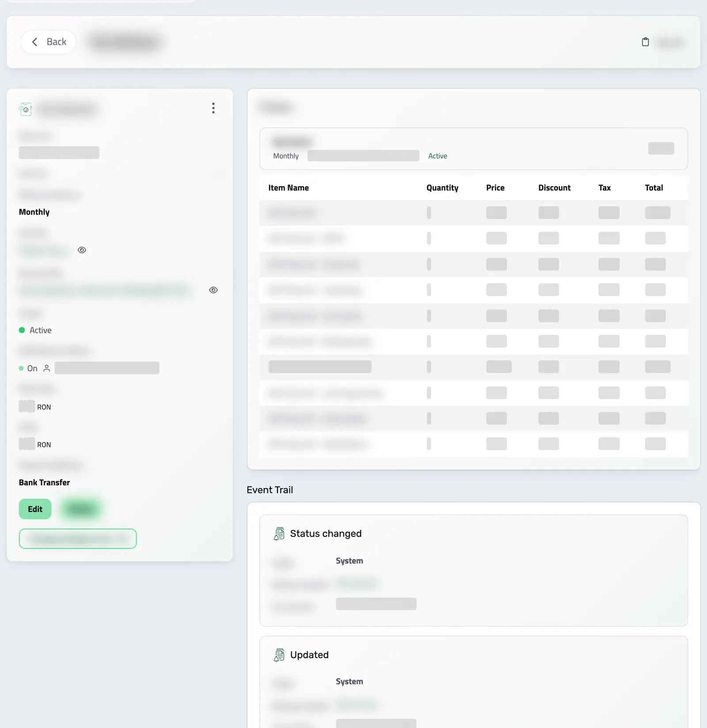Click the Quantity column header
The width and height of the screenshot is (707, 728).
pos(442,188)
